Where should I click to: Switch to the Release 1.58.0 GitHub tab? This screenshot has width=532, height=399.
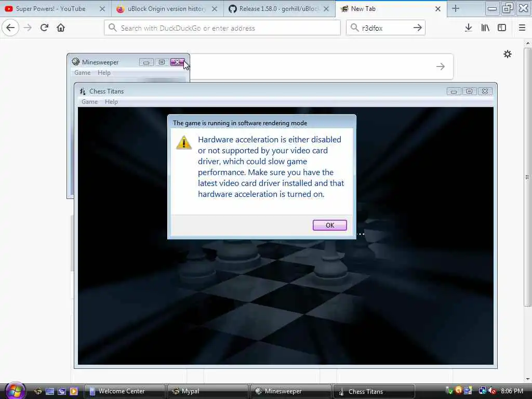click(x=278, y=9)
